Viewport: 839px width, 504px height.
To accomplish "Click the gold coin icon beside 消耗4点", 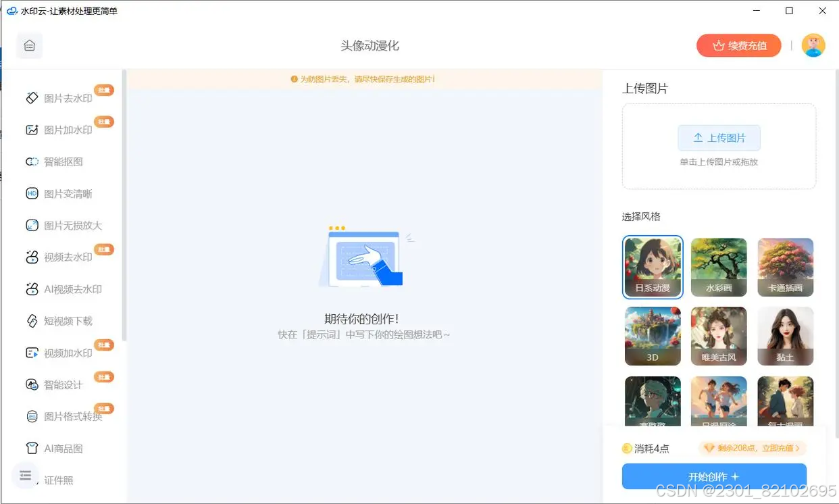I will (x=627, y=449).
